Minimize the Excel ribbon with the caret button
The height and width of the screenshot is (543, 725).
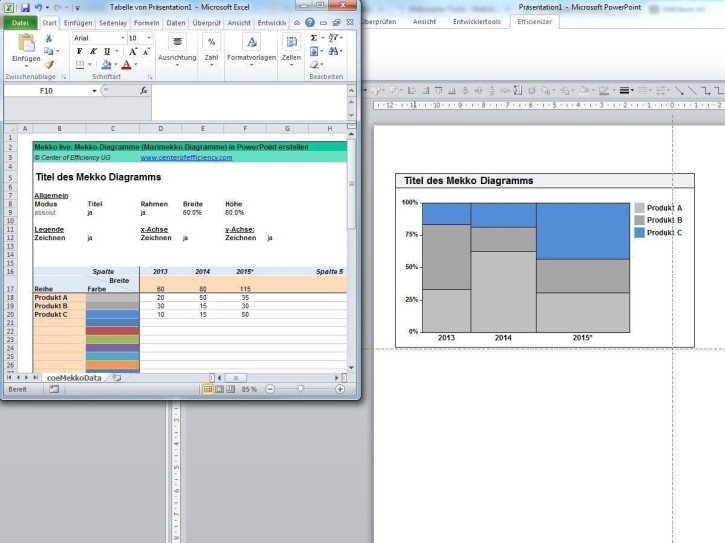(297, 23)
